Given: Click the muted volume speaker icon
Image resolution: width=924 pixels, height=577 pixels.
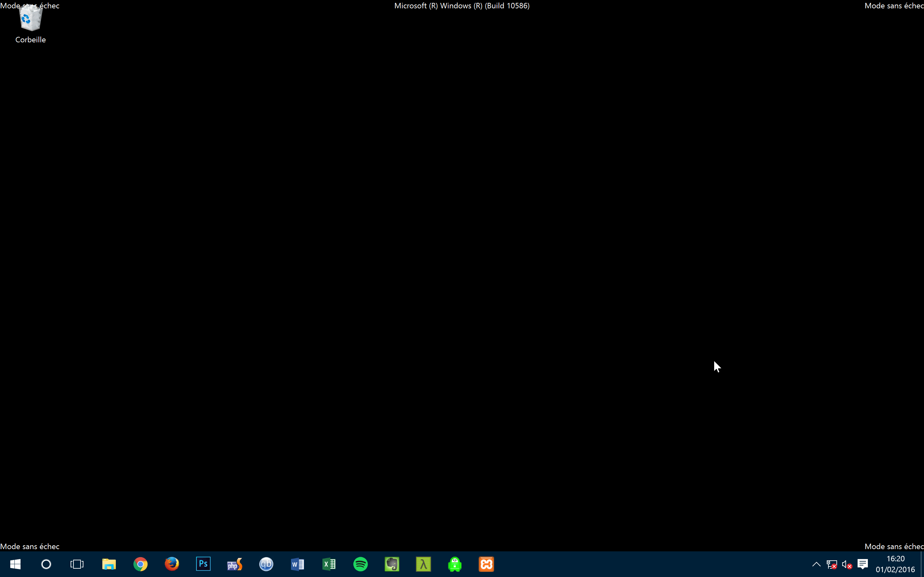Looking at the screenshot, I should tap(846, 564).
